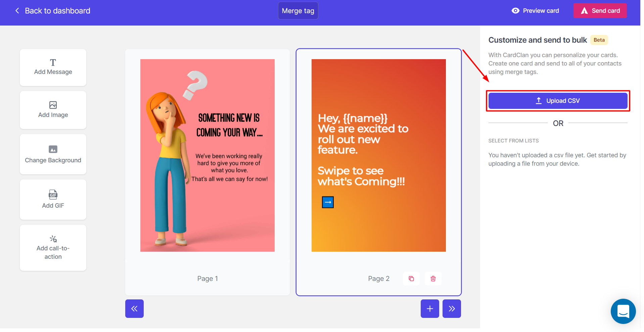Click Preview card text
This screenshot has height=332, width=644.
point(541,11)
